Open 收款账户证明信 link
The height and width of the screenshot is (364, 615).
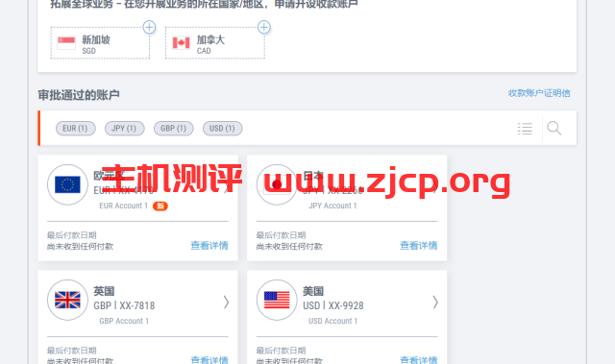point(539,93)
